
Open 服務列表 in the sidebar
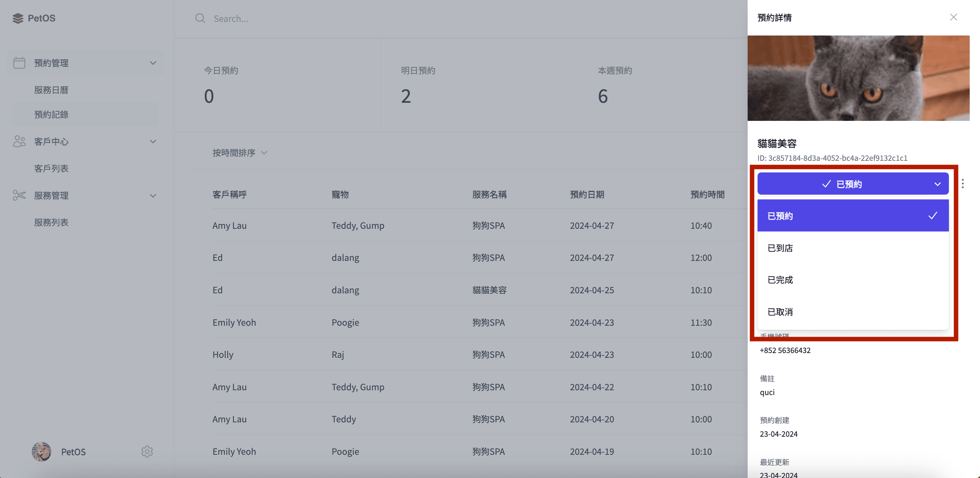pyautogui.click(x=51, y=222)
